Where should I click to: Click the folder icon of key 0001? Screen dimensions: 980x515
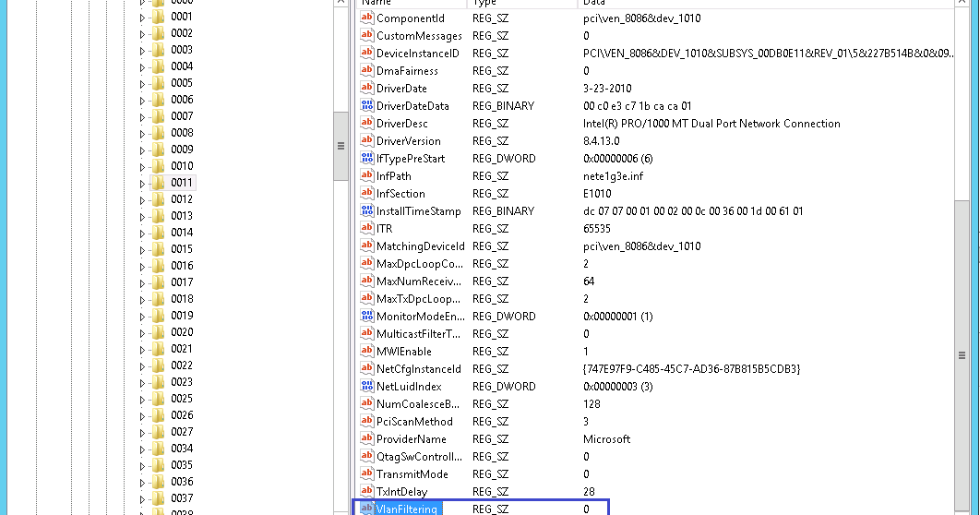(159, 17)
